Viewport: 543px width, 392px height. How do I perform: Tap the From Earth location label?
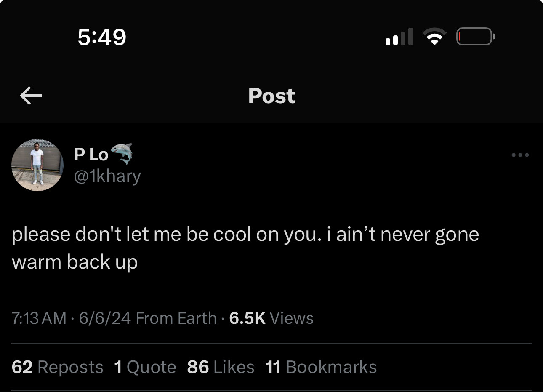coord(176,318)
